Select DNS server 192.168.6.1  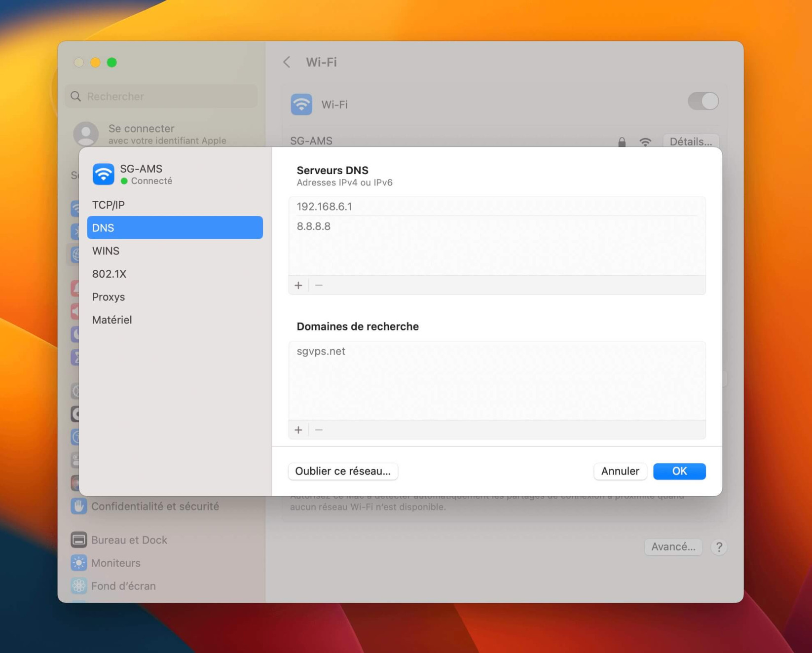[x=497, y=206]
